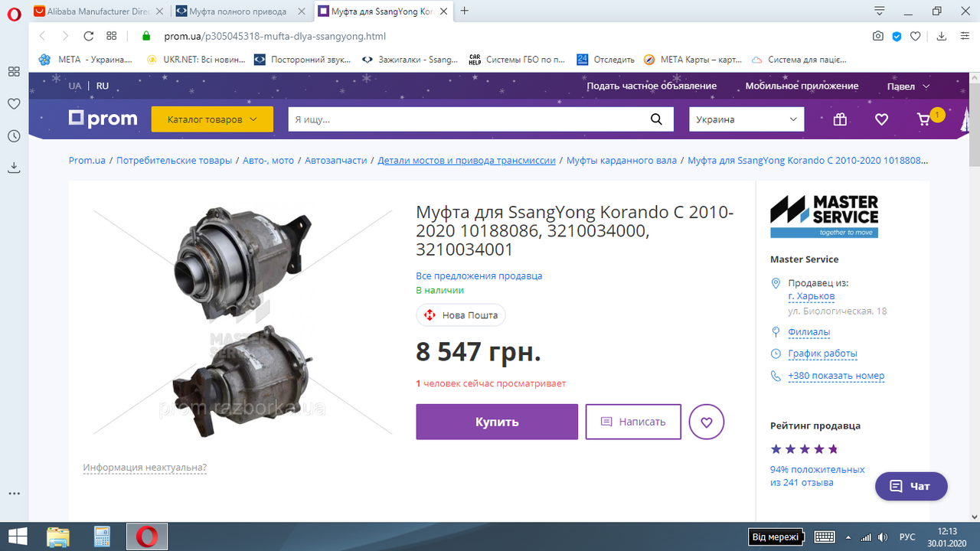Open the Украина region dropdown

pyautogui.click(x=746, y=119)
